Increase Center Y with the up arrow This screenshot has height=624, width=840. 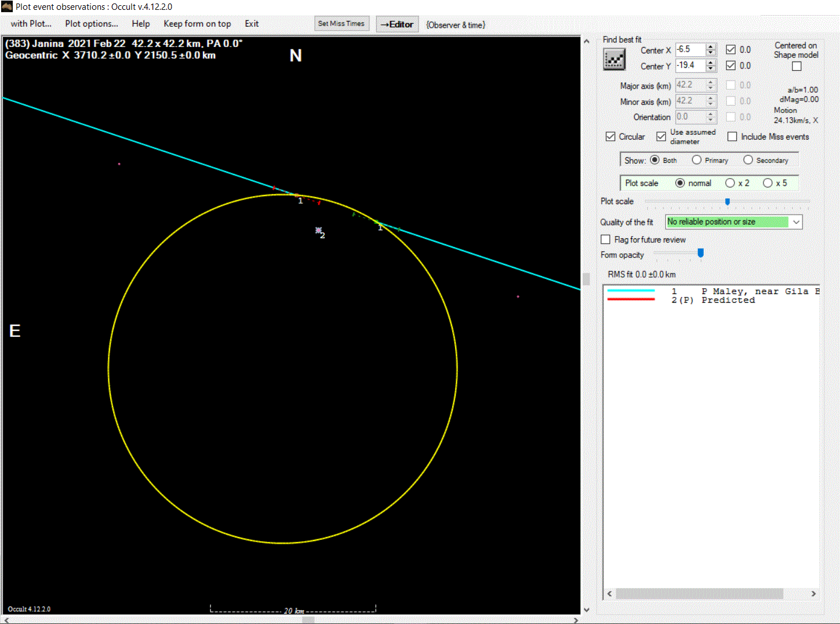click(711, 63)
